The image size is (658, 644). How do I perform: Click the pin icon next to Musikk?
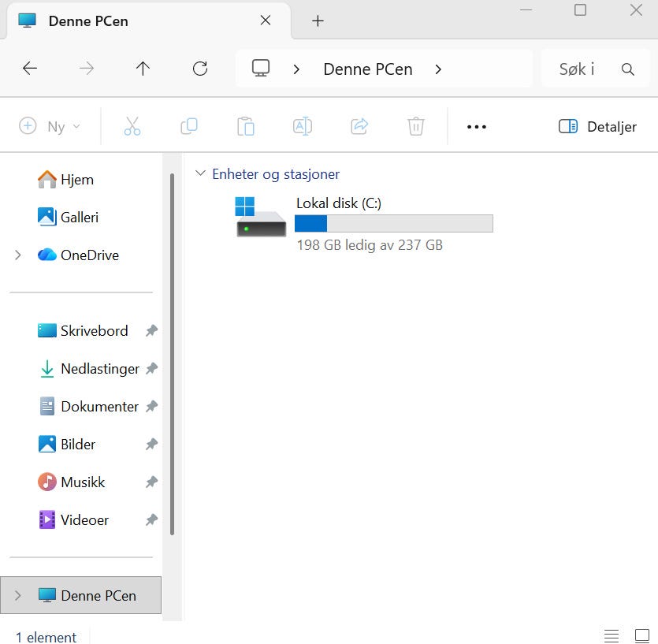click(x=151, y=482)
